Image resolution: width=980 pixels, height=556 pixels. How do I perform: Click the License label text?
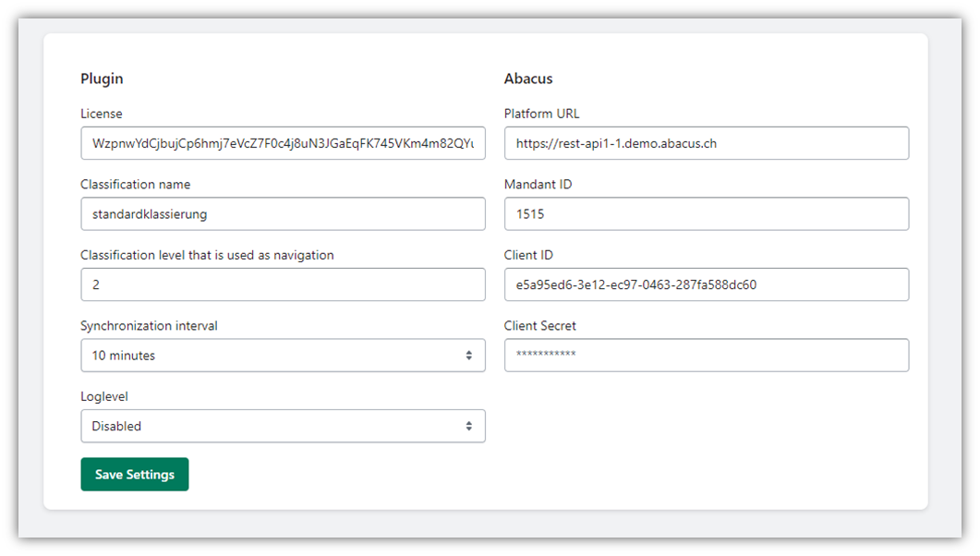tap(102, 114)
